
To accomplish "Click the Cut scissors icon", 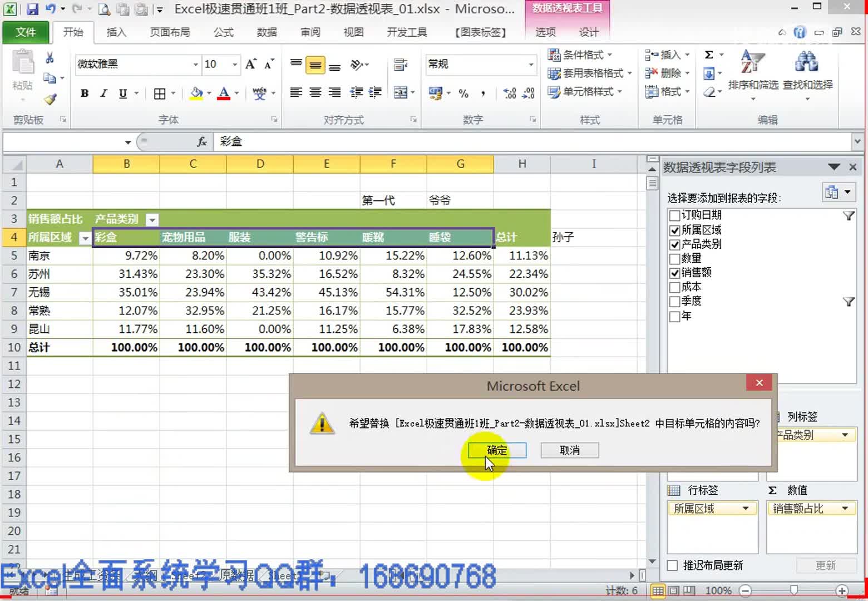I will point(50,58).
